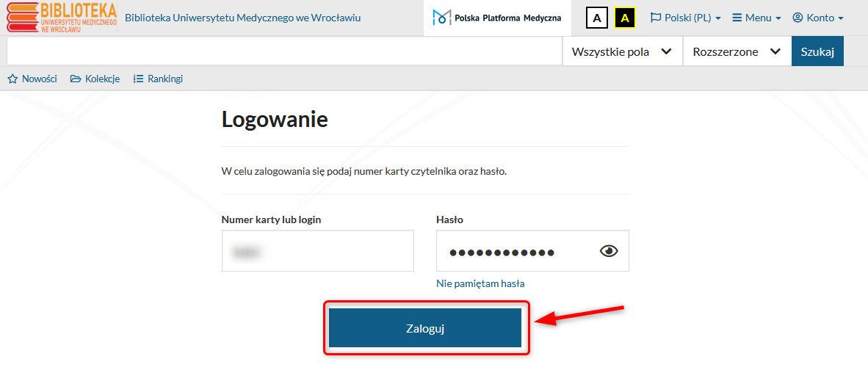Click the hamburger Menu icon
The width and height of the screenshot is (868, 370).
(737, 18)
